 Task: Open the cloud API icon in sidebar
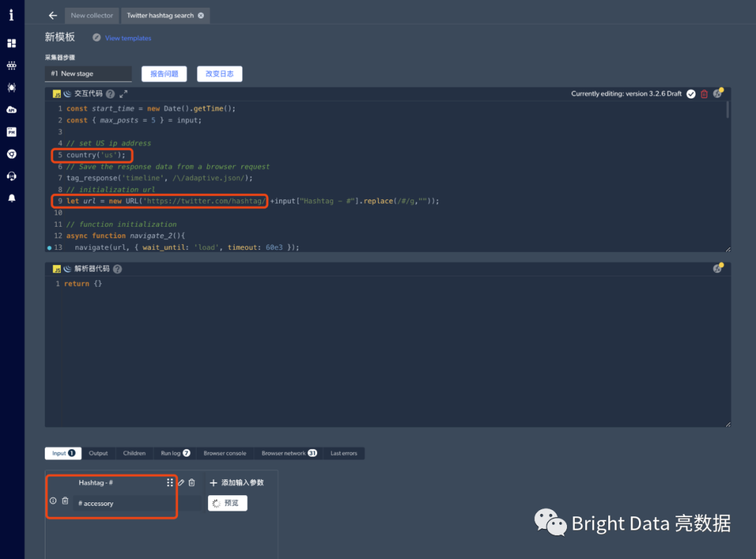pyautogui.click(x=12, y=110)
